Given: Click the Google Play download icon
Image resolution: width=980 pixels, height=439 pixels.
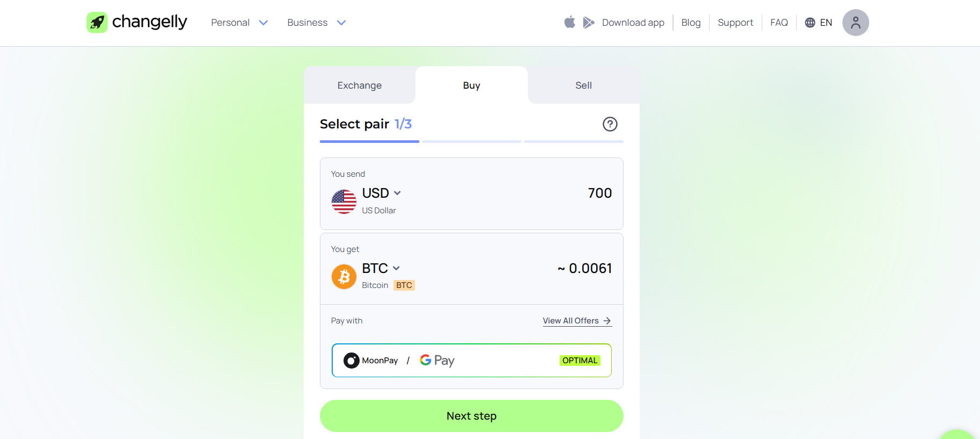Looking at the screenshot, I should click(x=588, y=22).
